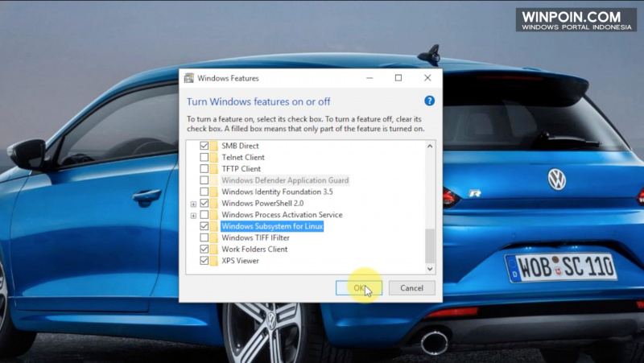Click the folder icon beside Windows Subsystem for Linux
This screenshot has height=363, width=644.
(213, 226)
